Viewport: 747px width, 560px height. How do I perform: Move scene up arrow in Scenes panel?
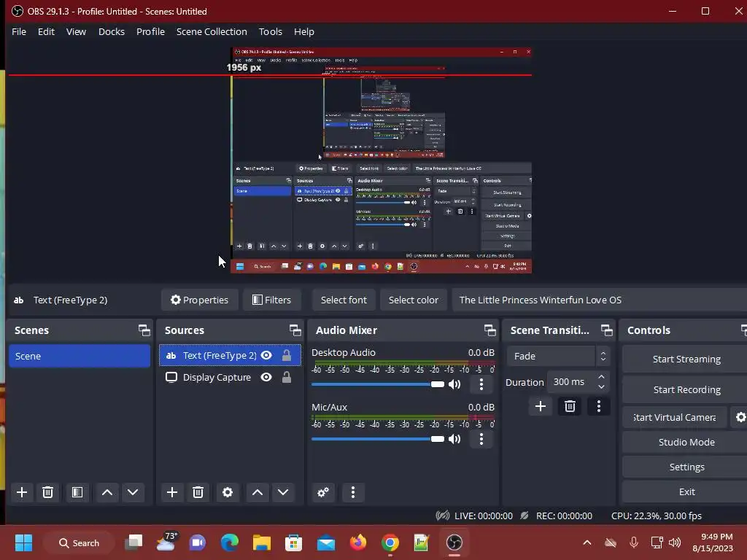point(107,492)
